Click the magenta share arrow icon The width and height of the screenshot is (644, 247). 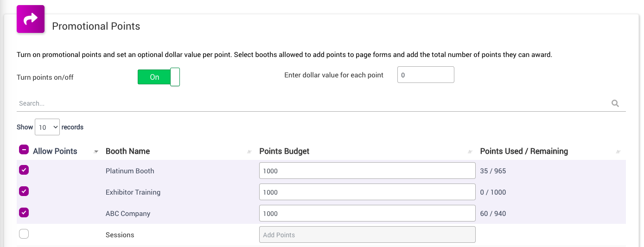point(31,19)
